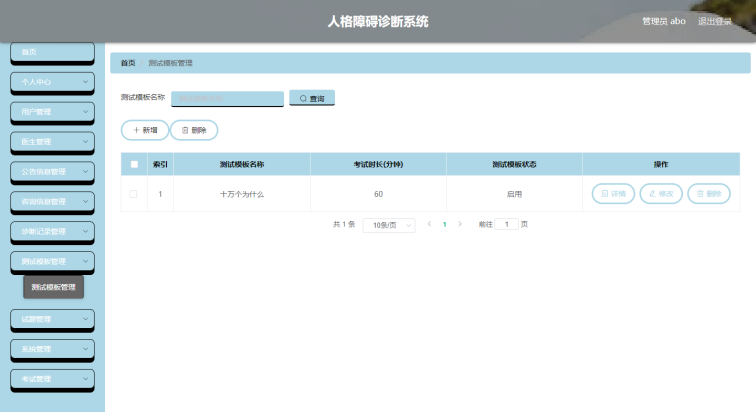Check the checkbox for row 十万个为什么
This screenshot has height=413, width=756.
[x=133, y=194]
